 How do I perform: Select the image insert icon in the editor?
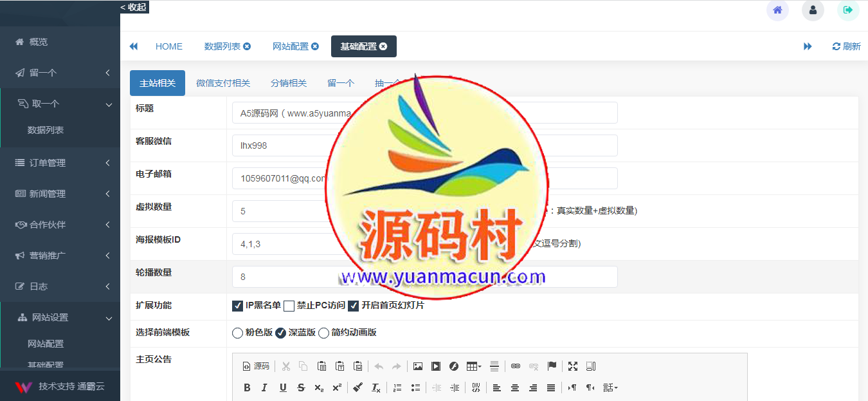[x=419, y=366]
